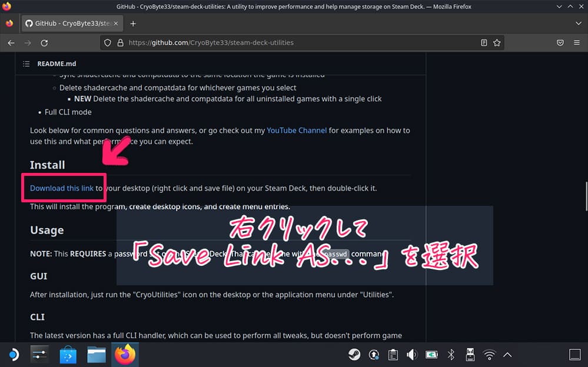Switch to Firefox in the taskbar

pyautogui.click(x=125, y=355)
